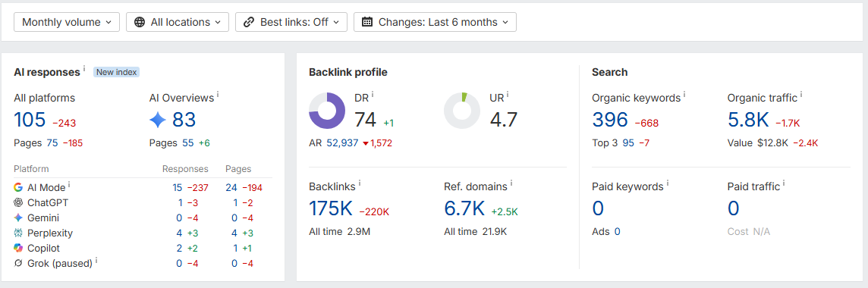This screenshot has width=868, height=288.
Task: Select the Gemini platform row label
Action: pyautogui.click(x=43, y=218)
